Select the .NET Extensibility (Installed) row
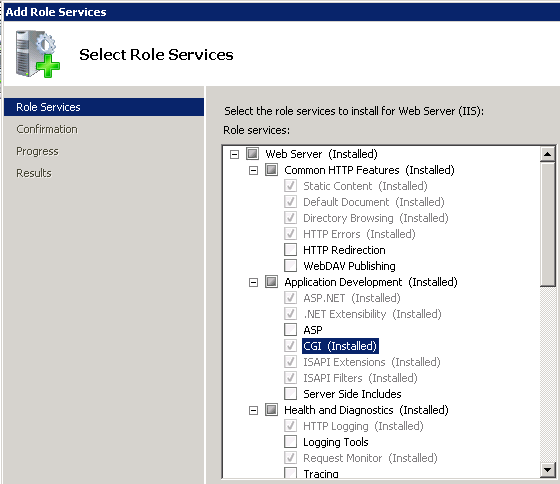Screen dimensions: 560x484 tap(372, 314)
